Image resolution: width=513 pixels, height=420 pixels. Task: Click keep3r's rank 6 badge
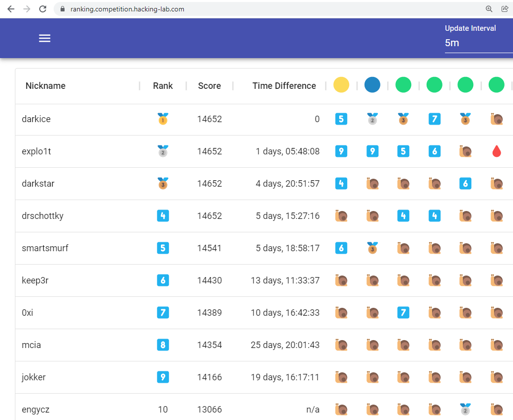pos(163,280)
